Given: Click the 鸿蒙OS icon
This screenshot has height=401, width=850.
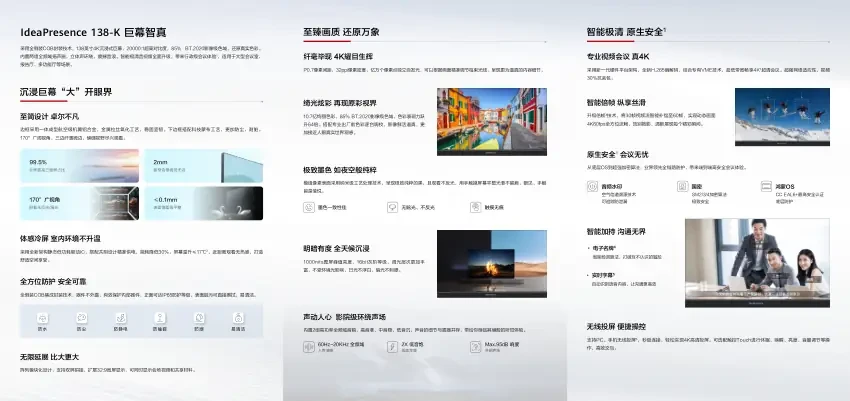Looking at the screenshot, I should pos(766,186).
